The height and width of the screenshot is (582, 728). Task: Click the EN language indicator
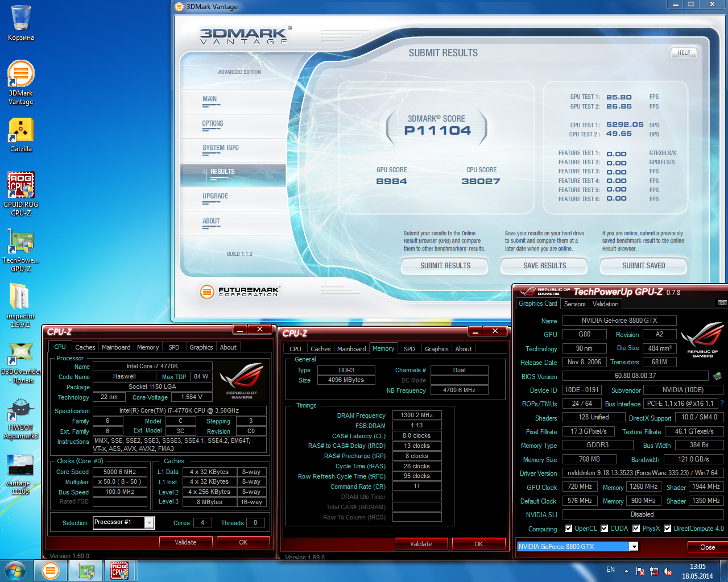(610, 569)
